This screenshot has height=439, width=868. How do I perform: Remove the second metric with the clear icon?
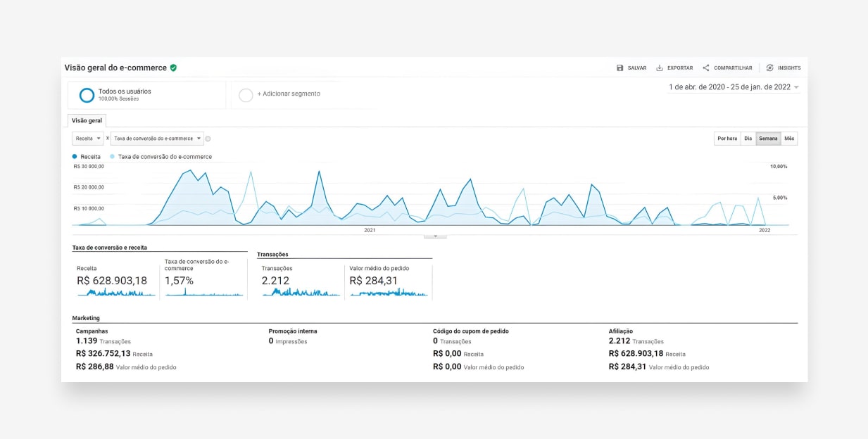click(208, 139)
